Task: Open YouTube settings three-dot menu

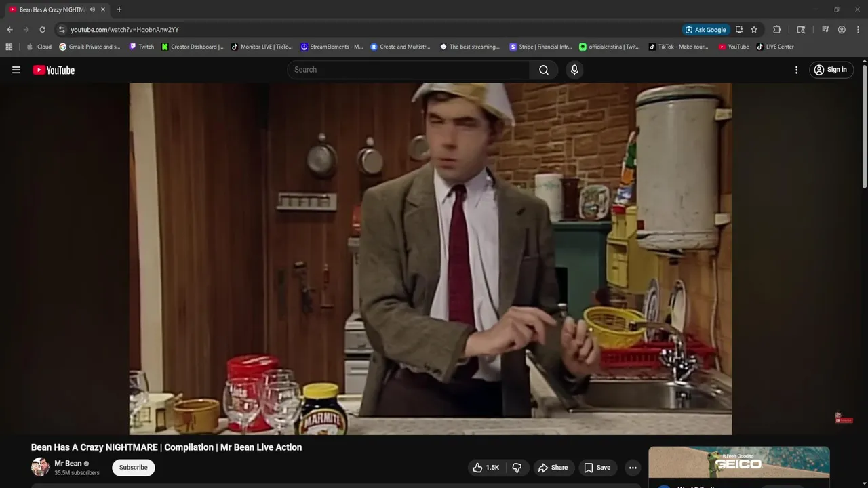Action: click(x=796, y=70)
